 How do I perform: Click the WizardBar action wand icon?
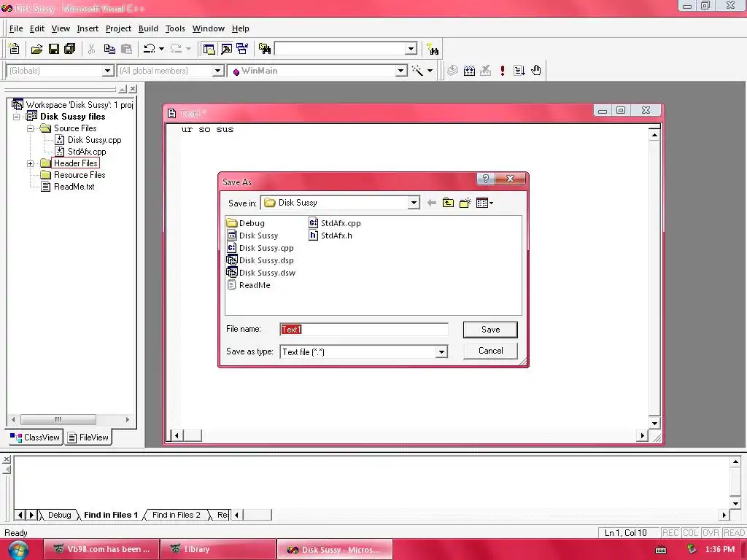point(417,71)
